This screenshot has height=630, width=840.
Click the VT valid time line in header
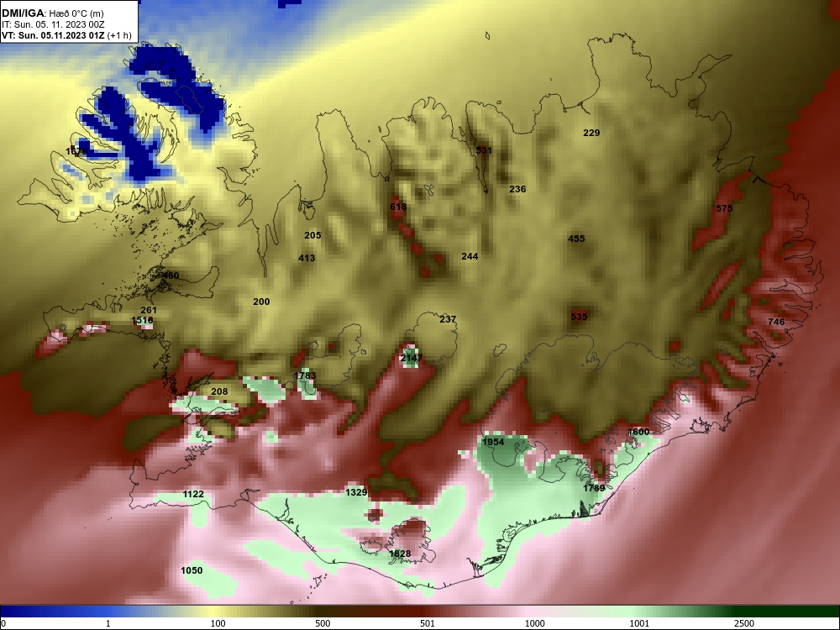[66, 35]
